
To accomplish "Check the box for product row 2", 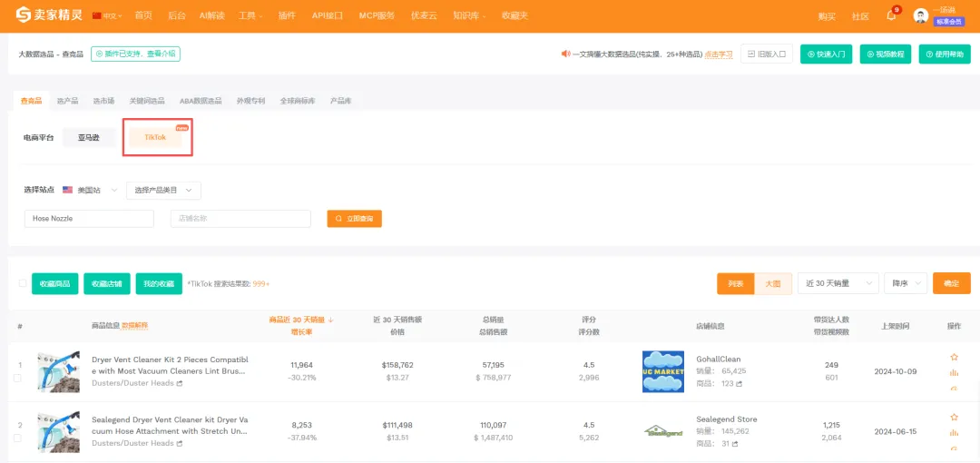I will coord(18,438).
